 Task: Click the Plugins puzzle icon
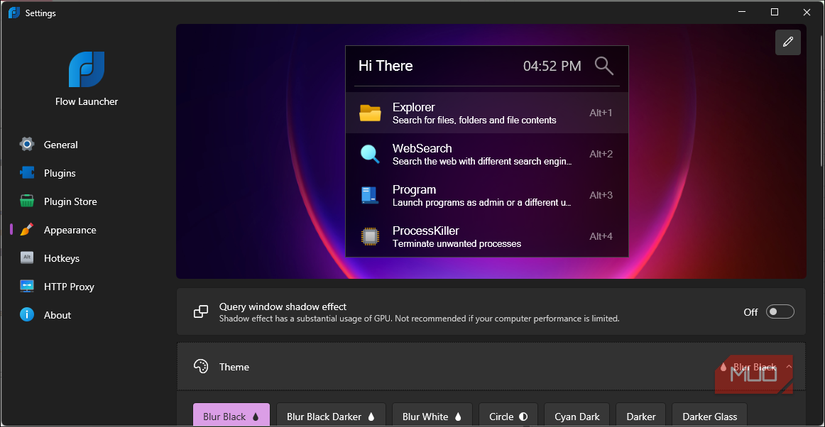pos(27,173)
